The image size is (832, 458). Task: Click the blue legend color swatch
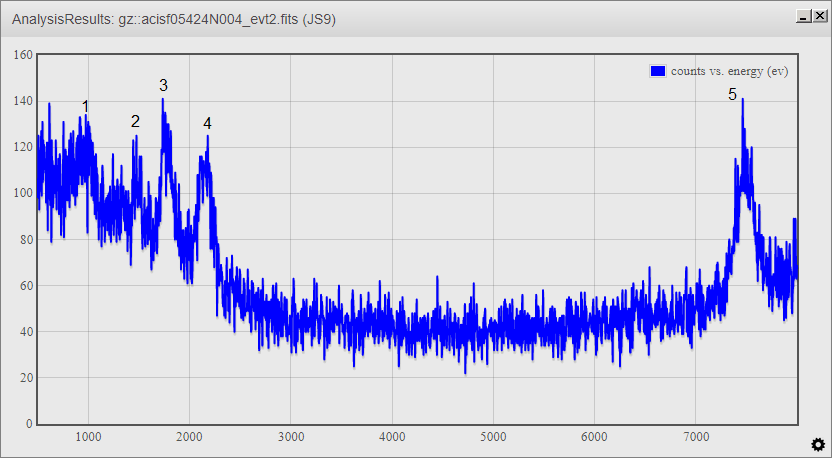[x=658, y=71]
